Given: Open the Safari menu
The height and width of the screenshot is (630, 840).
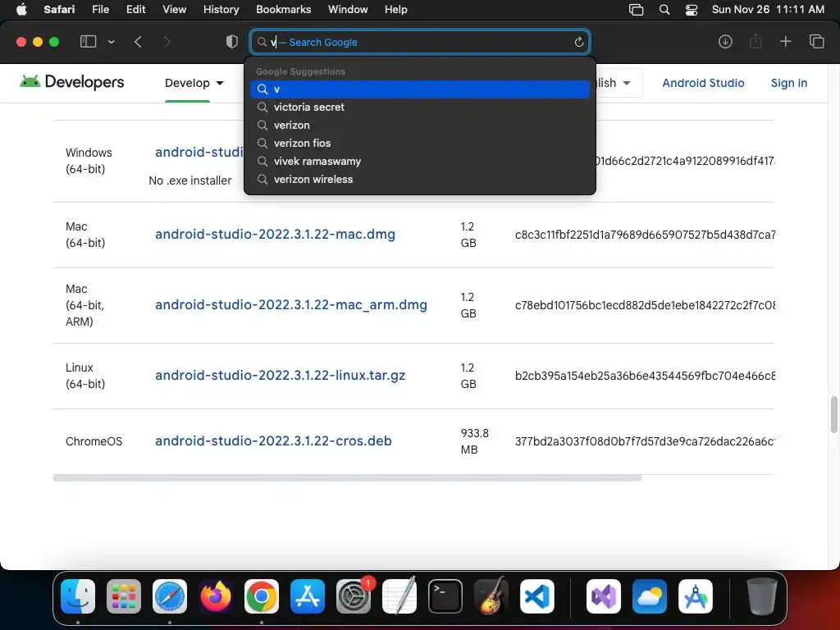Looking at the screenshot, I should pos(59,10).
